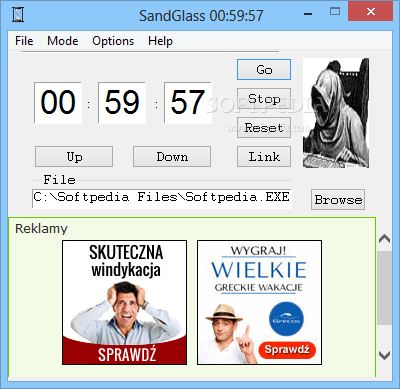Close the SandGlass window
Viewport: 400px width, 389px height.
coord(370,12)
